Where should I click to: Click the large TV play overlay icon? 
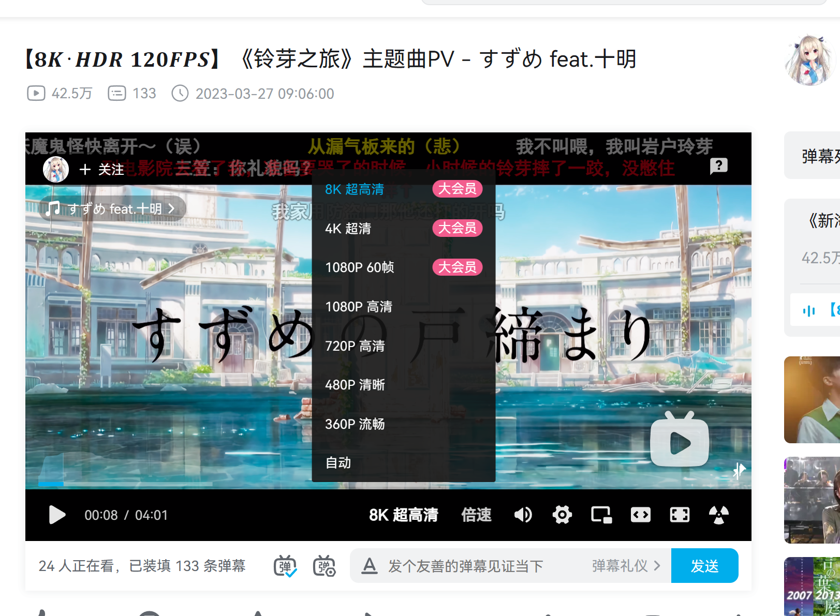click(680, 440)
